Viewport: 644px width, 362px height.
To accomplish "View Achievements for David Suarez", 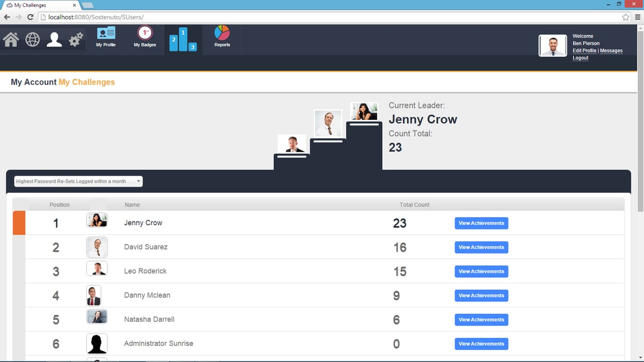I will (481, 247).
